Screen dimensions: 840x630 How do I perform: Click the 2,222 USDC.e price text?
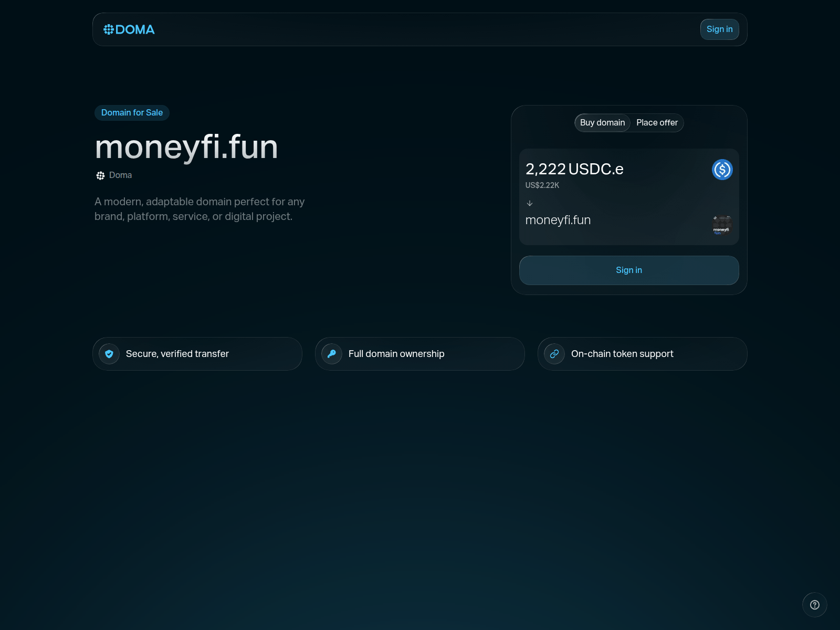point(574,169)
